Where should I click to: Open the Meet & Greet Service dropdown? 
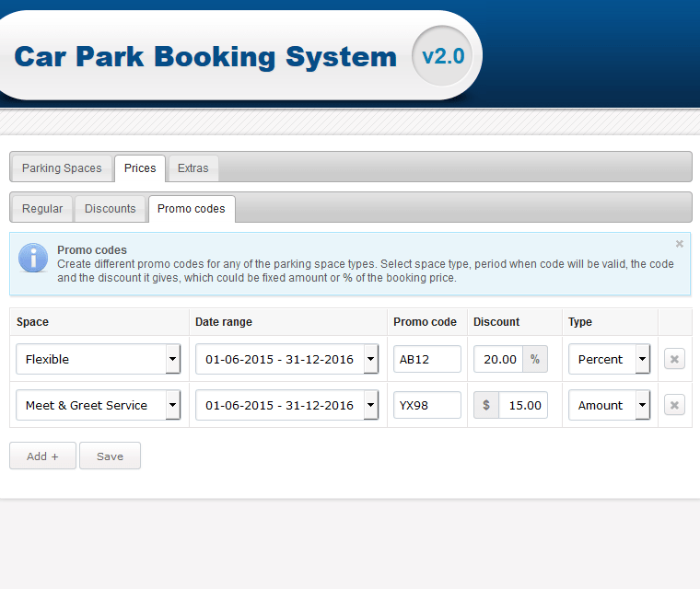99,405
